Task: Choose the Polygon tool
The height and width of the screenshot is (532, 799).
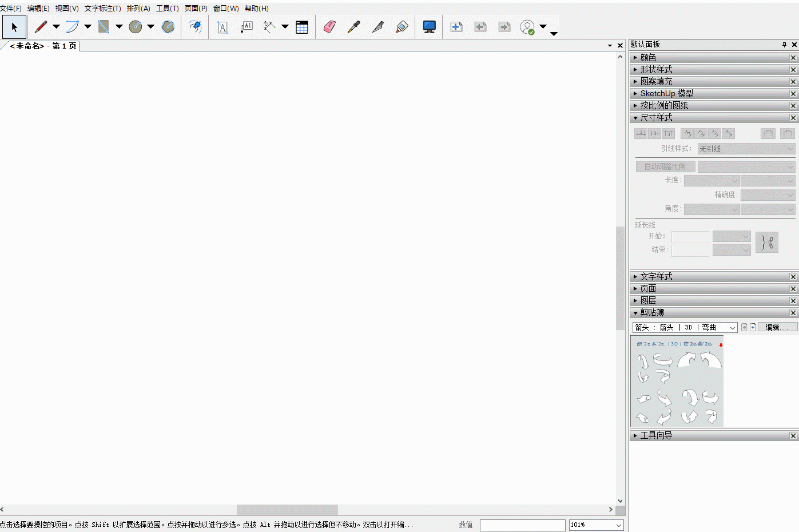Action: (x=168, y=27)
